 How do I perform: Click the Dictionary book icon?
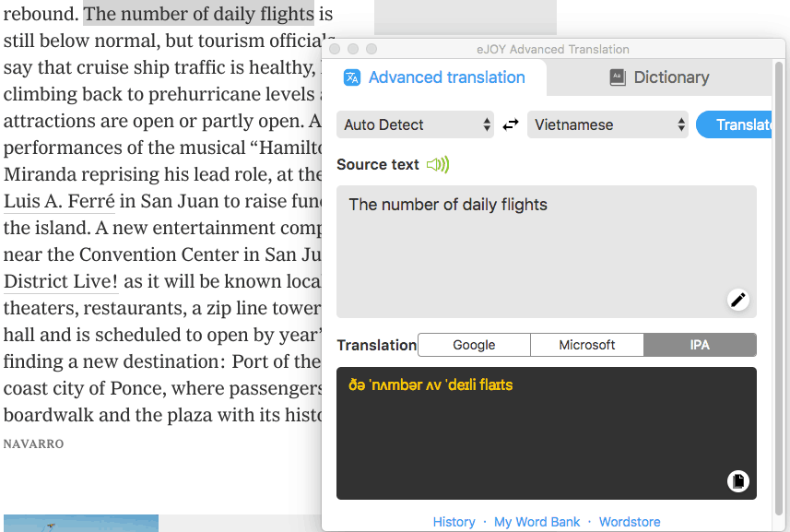618,77
